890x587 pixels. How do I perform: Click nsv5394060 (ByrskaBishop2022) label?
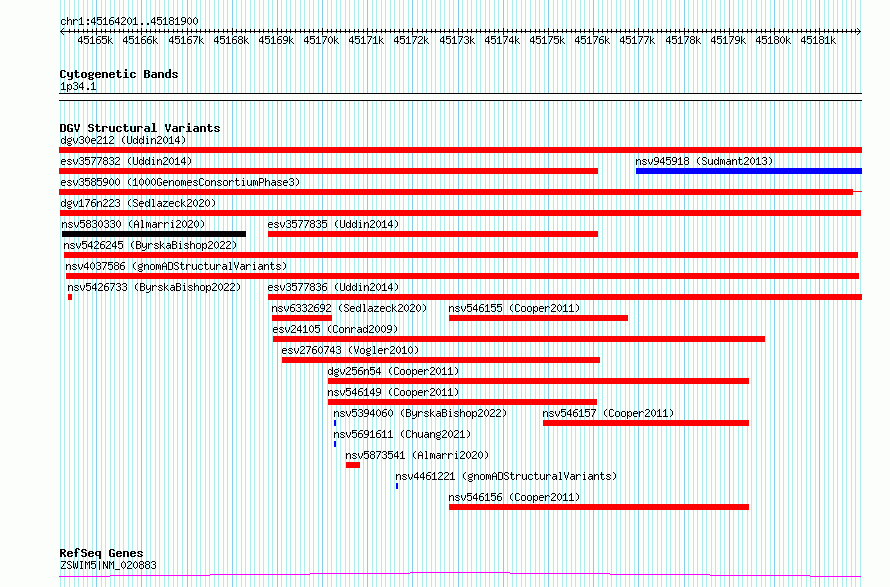420,413
